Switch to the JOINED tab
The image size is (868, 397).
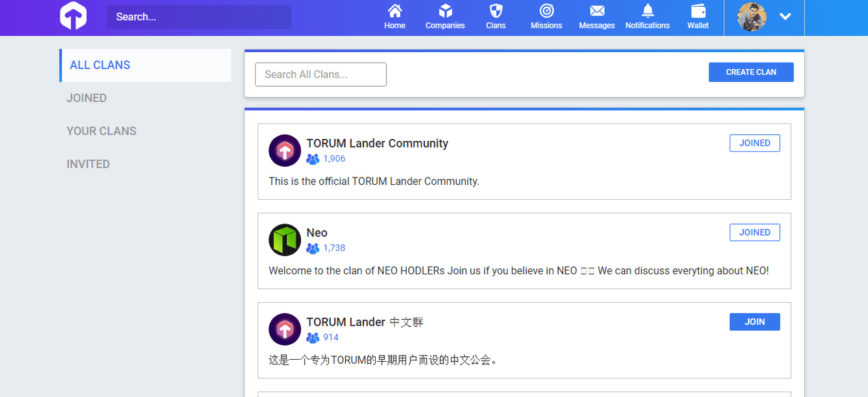pyautogui.click(x=86, y=98)
